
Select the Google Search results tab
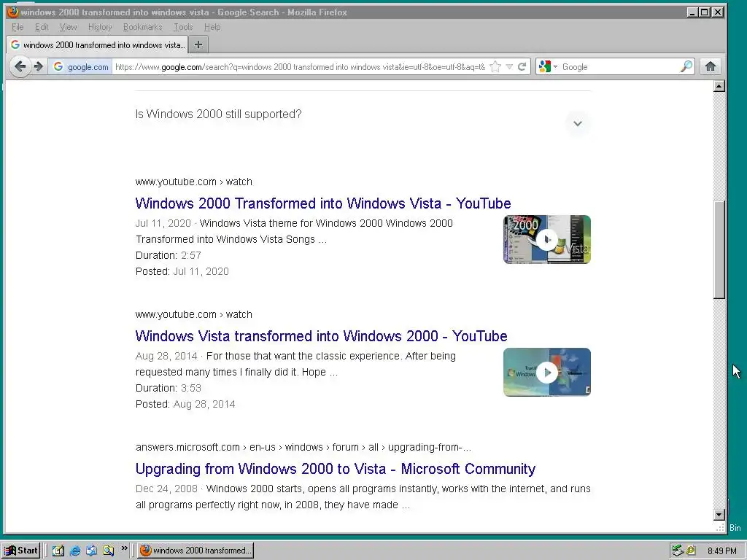pyautogui.click(x=97, y=44)
